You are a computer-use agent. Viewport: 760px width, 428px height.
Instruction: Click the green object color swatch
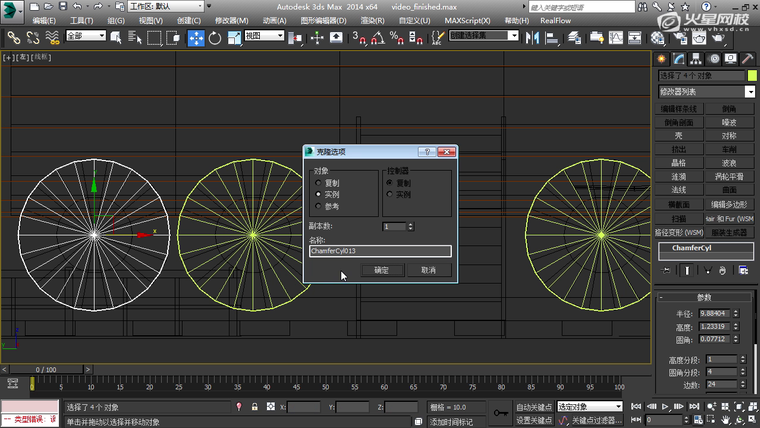[x=751, y=76]
